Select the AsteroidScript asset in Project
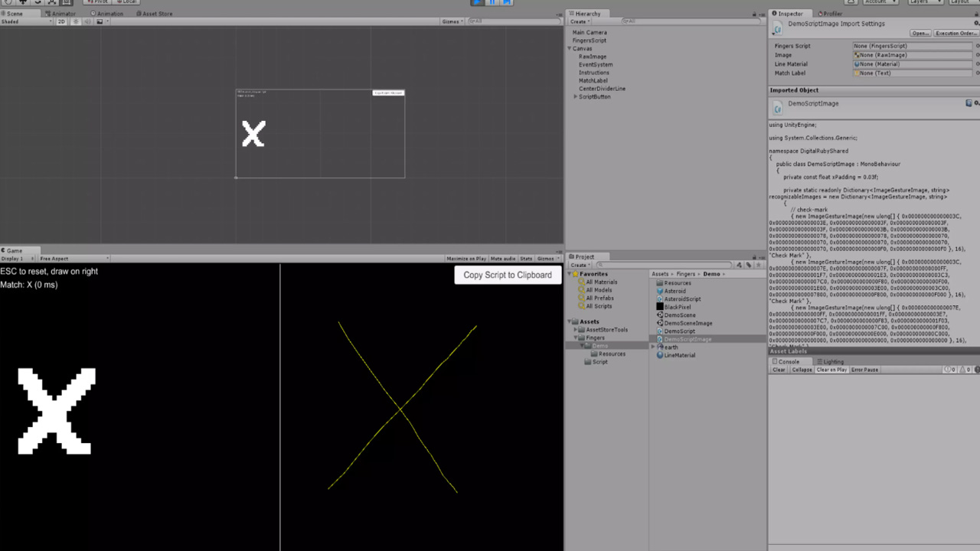 [x=681, y=299]
